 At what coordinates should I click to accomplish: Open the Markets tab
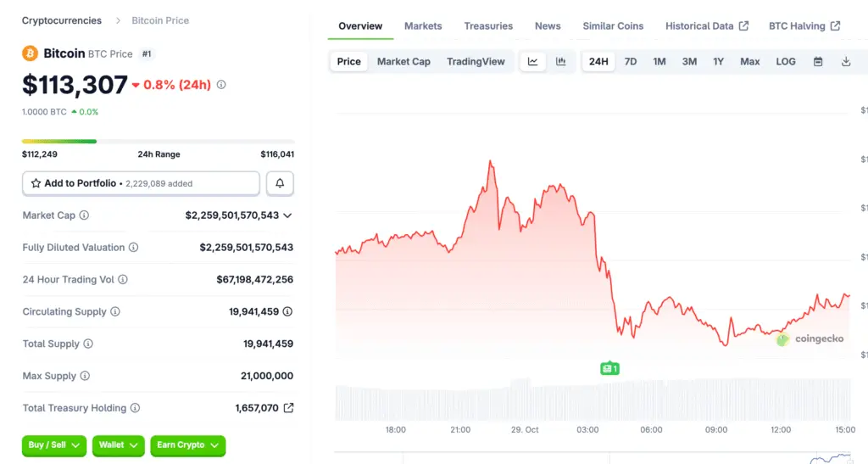pyautogui.click(x=423, y=26)
